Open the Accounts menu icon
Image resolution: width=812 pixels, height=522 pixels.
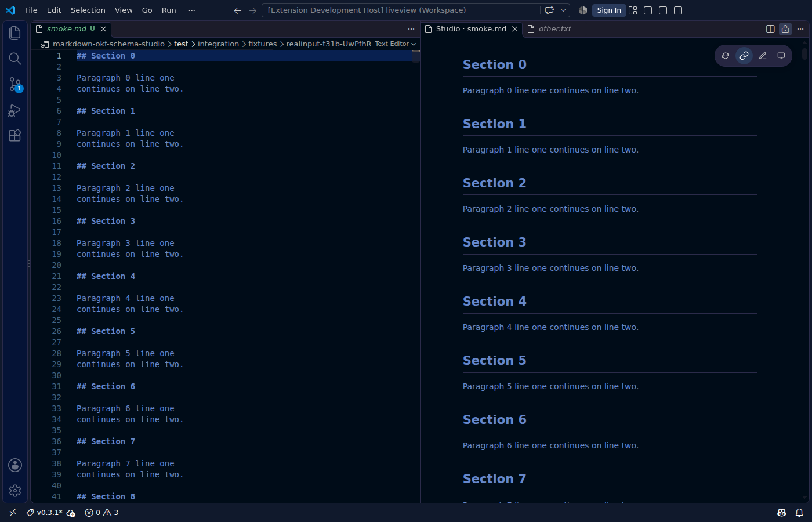(x=15, y=465)
